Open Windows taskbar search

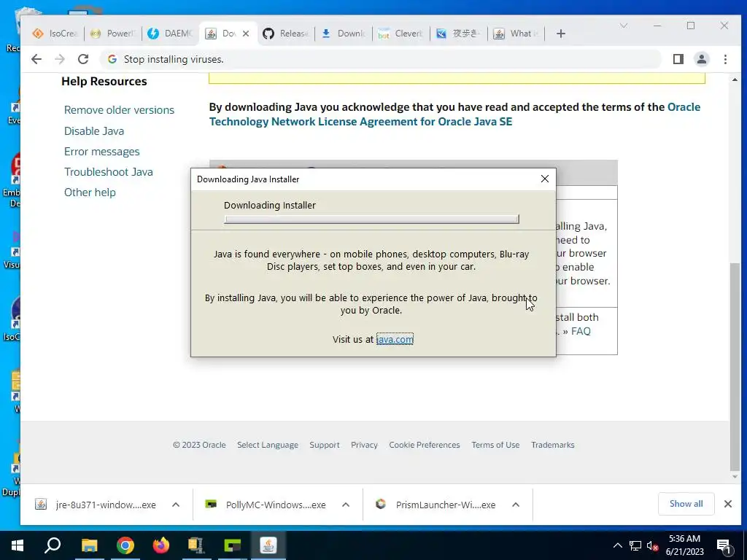(x=53, y=545)
